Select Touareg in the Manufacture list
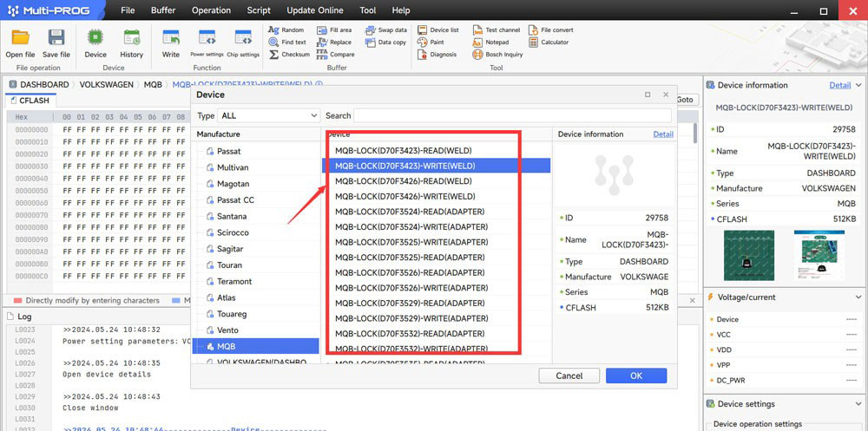 click(232, 314)
